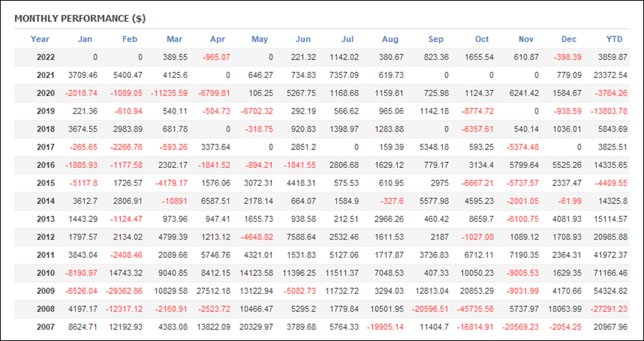Click the YTD column header
644x341 pixels.
click(615, 39)
